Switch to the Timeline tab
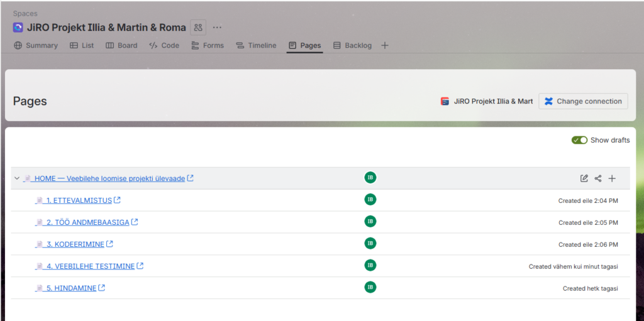 tap(256, 45)
